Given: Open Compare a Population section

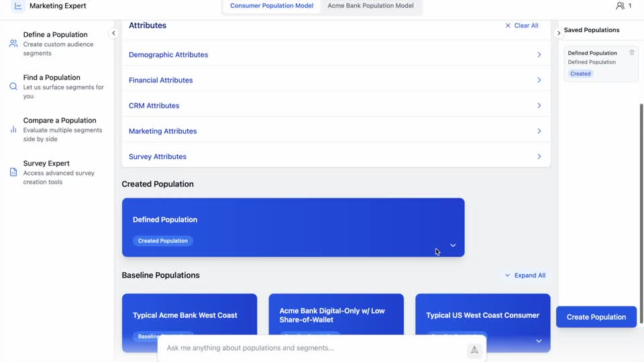Looking at the screenshot, I should point(58,129).
